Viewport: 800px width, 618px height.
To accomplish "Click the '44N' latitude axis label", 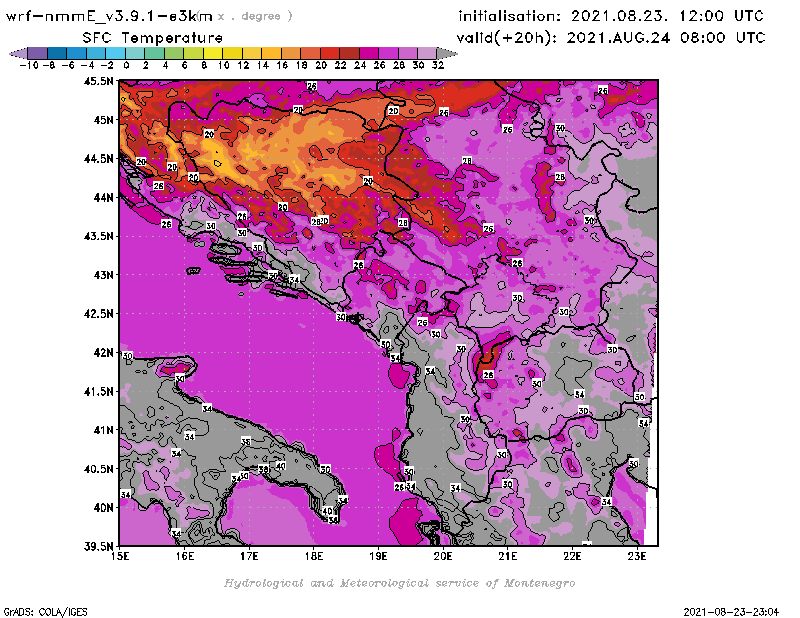I will (x=104, y=197).
